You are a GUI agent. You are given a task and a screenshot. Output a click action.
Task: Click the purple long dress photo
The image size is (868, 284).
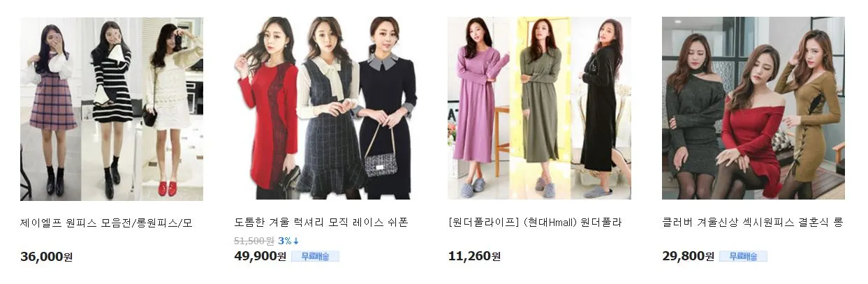click(x=478, y=109)
